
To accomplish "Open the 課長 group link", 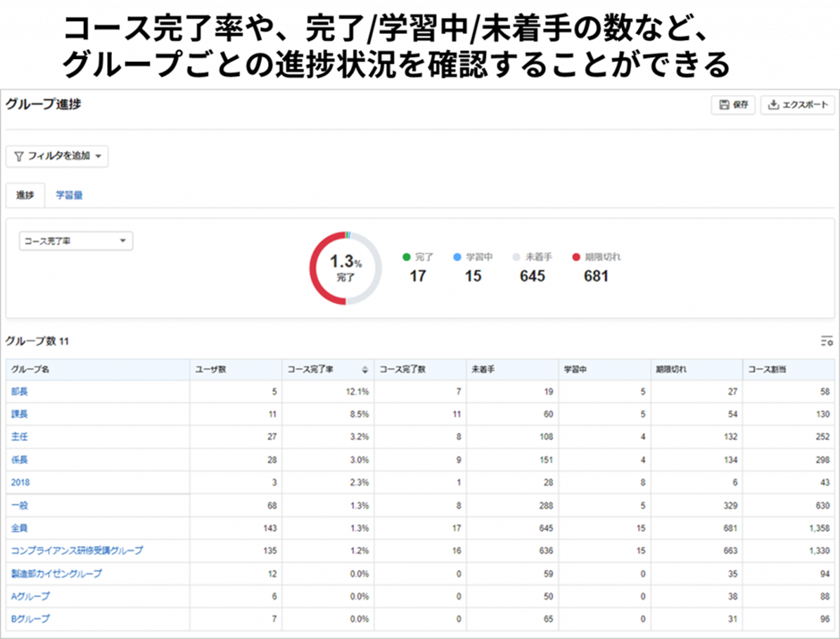I will (20, 415).
